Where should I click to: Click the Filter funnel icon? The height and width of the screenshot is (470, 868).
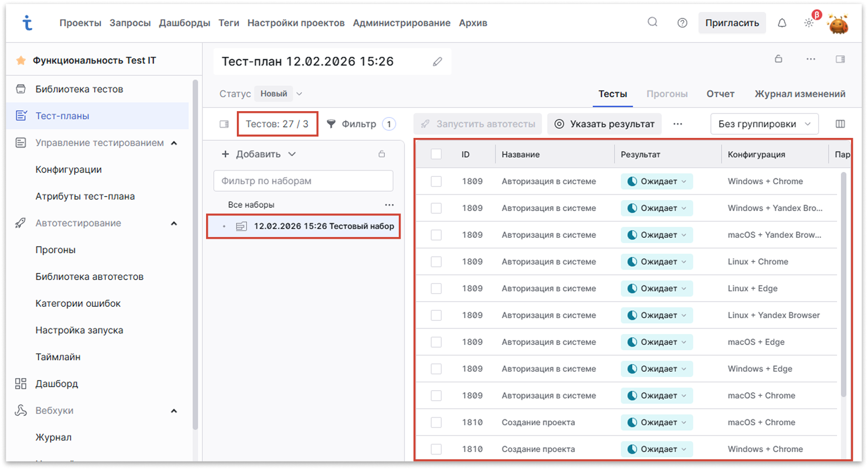pyautogui.click(x=331, y=124)
